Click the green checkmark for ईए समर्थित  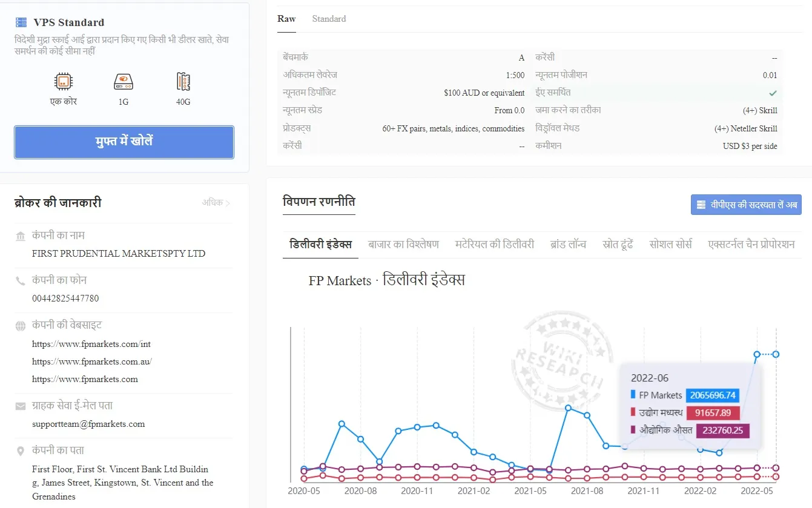(773, 93)
